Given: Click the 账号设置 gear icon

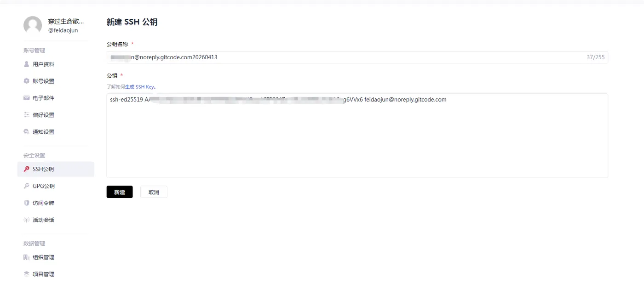Looking at the screenshot, I should coord(26,81).
